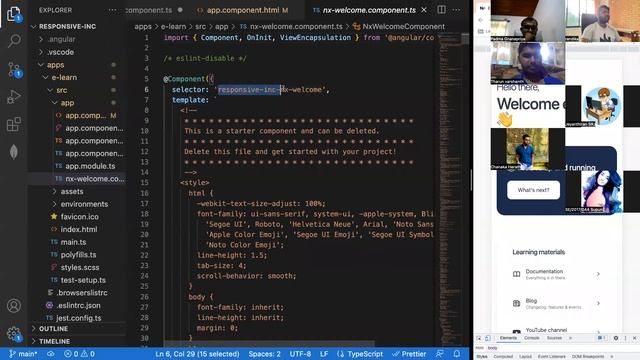The width and height of the screenshot is (640, 360).
Task: Open the Explorer view icon
Action: (13, 13)
